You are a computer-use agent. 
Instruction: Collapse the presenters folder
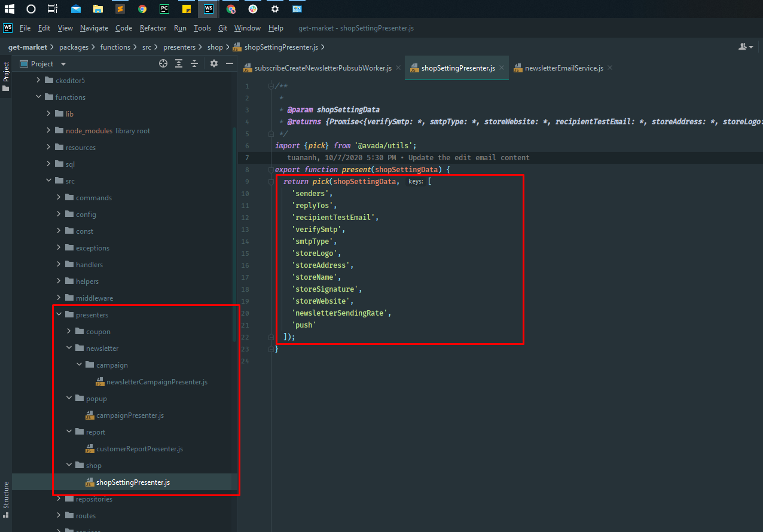coord(59,315)
